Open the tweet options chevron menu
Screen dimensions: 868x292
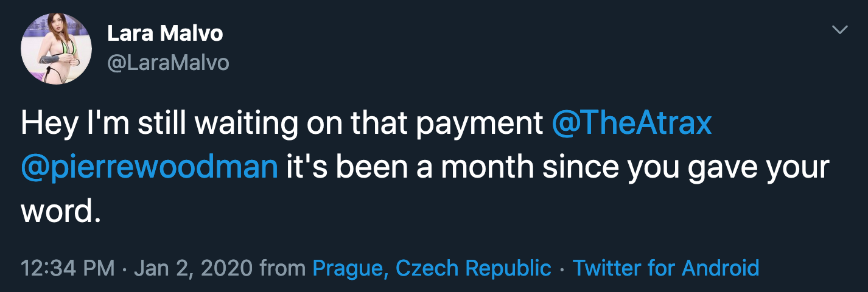coord(839,30)
